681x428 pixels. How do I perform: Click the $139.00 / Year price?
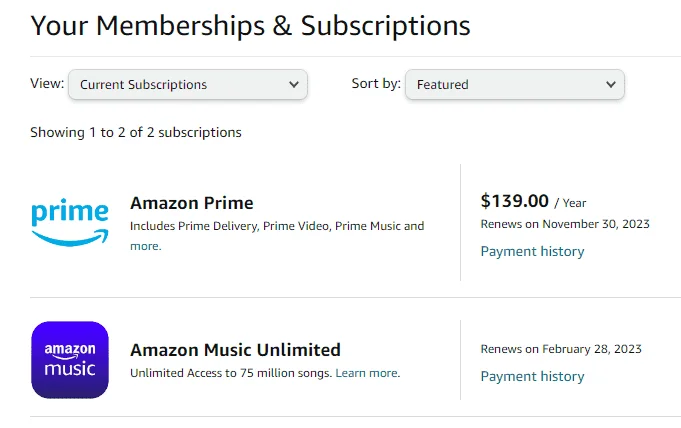tap(533, 201)
